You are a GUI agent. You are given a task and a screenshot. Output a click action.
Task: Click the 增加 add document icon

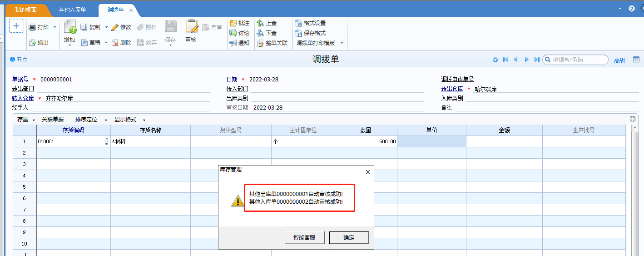coord(69,27)
